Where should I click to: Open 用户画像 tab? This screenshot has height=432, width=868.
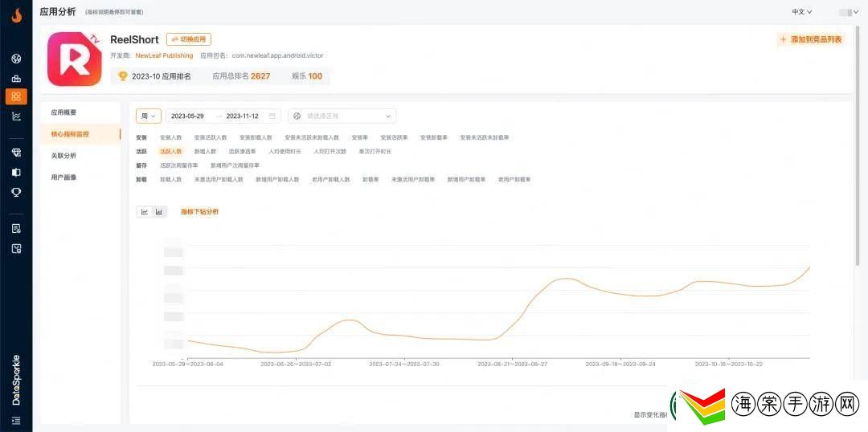(x=63, y=177)
